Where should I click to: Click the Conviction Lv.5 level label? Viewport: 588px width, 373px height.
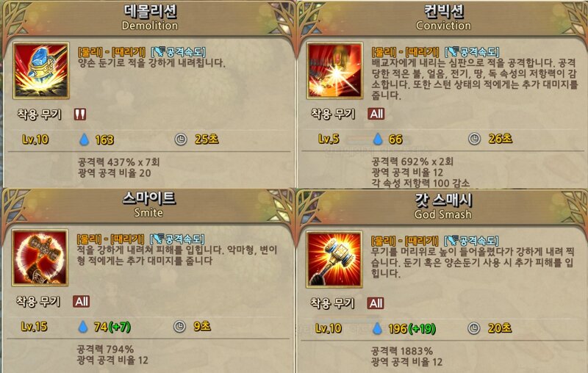pos(329,139)
